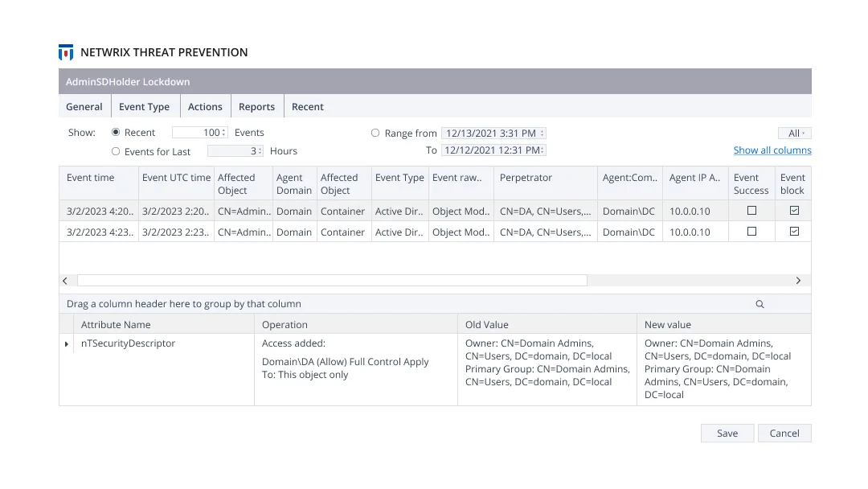Click the Agent Domain column header
The width and height of the screenshot is (868, 489).
pyautogui.click(x=294, y=183)
